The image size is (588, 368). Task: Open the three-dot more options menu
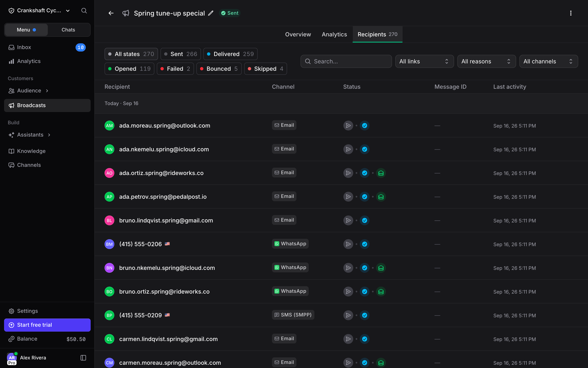tap(571, 13)
